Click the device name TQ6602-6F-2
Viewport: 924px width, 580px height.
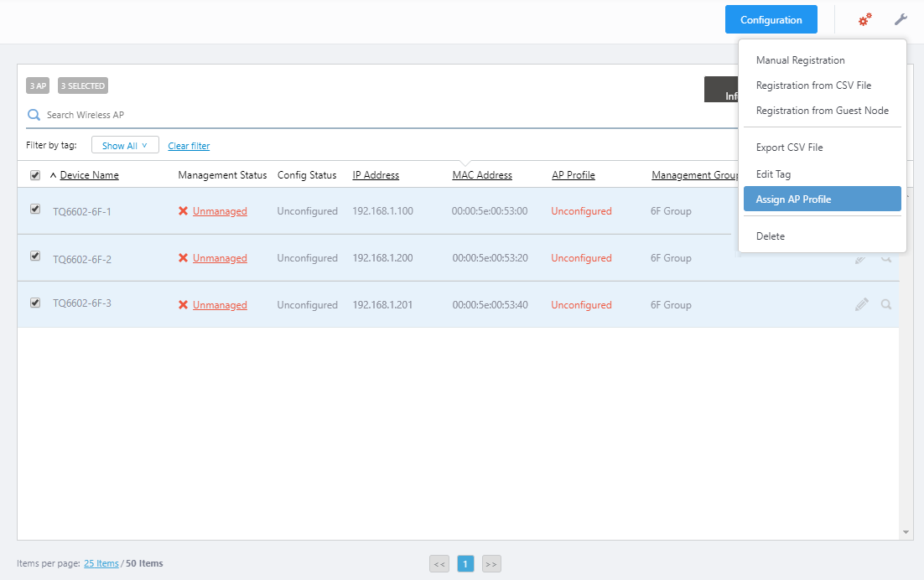pos(82,259)
